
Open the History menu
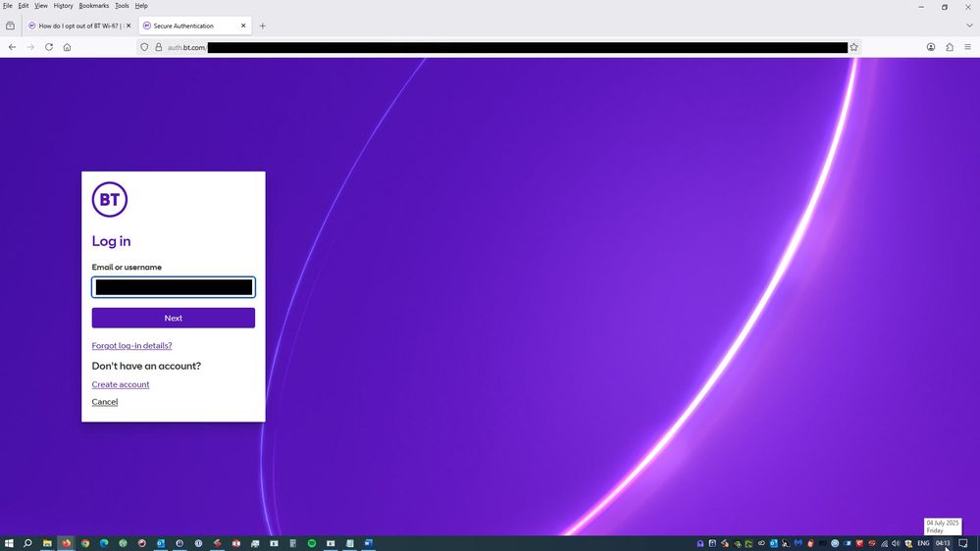point(63,6)
